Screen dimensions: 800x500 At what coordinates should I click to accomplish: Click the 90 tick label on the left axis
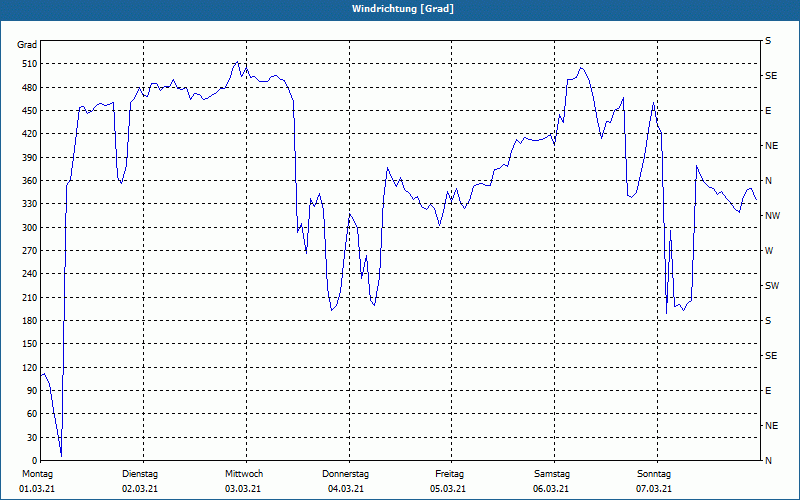[x=32, y=391]
